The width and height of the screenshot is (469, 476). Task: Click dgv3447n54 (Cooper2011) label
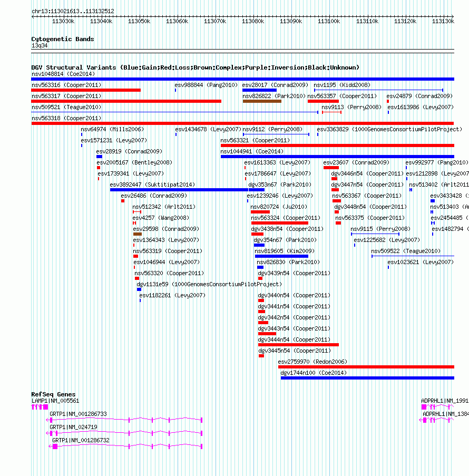(367, 184)
